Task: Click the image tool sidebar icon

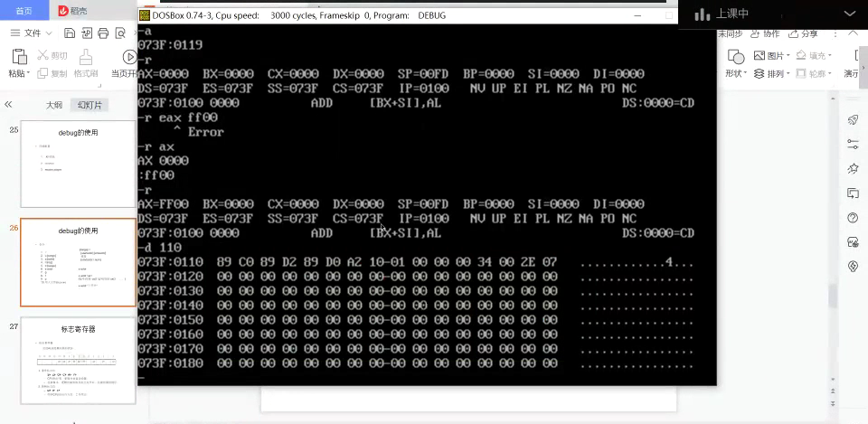Action: coord(853,242)
